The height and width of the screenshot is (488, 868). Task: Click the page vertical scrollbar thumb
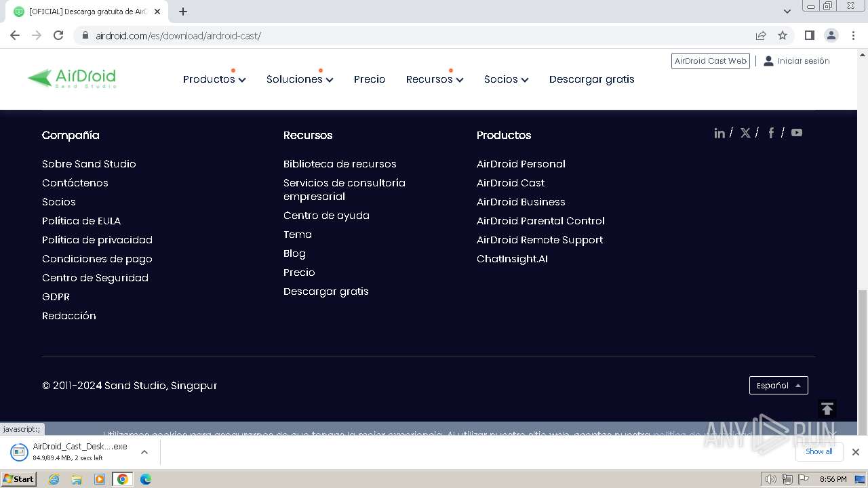point(863,363)
